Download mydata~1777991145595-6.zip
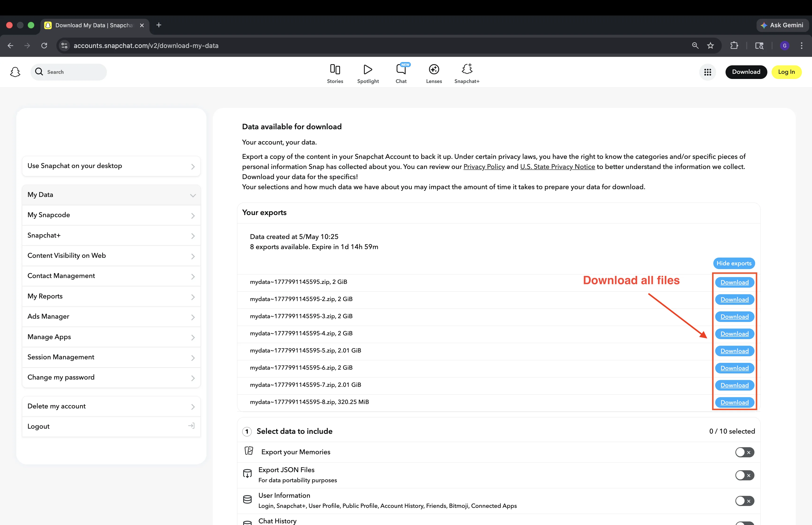Screen dimensions: 812x525 (735, 368)
